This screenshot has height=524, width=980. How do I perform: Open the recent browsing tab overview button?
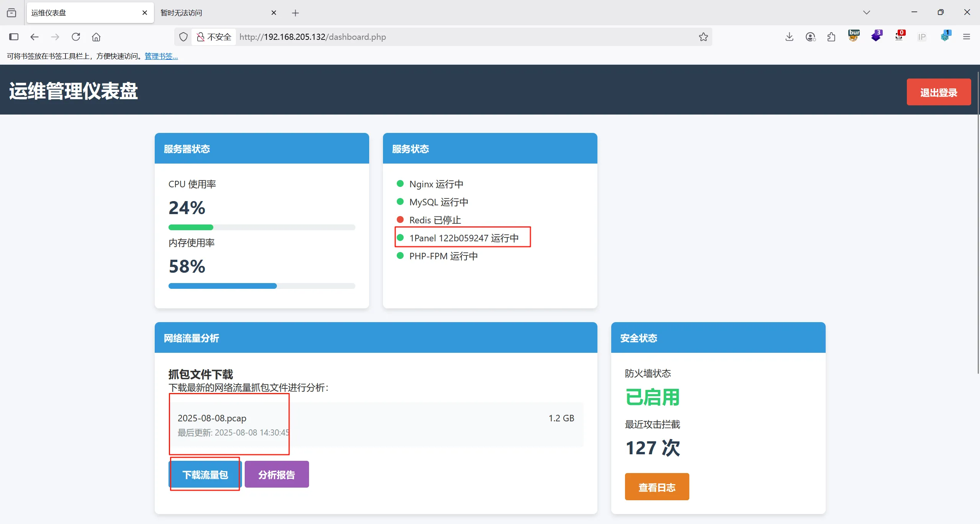[11, 13]
